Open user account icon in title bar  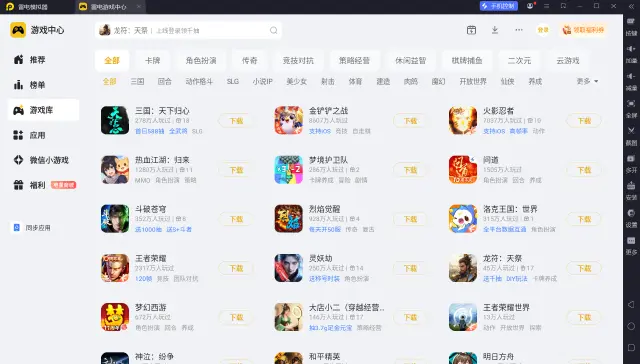pos(530,6)
